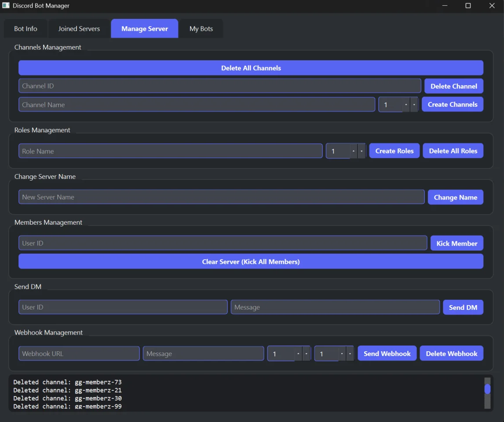504x422 pixels.
Task: Click down arrow of the role count spinner
Action: [x=361, y=151]
